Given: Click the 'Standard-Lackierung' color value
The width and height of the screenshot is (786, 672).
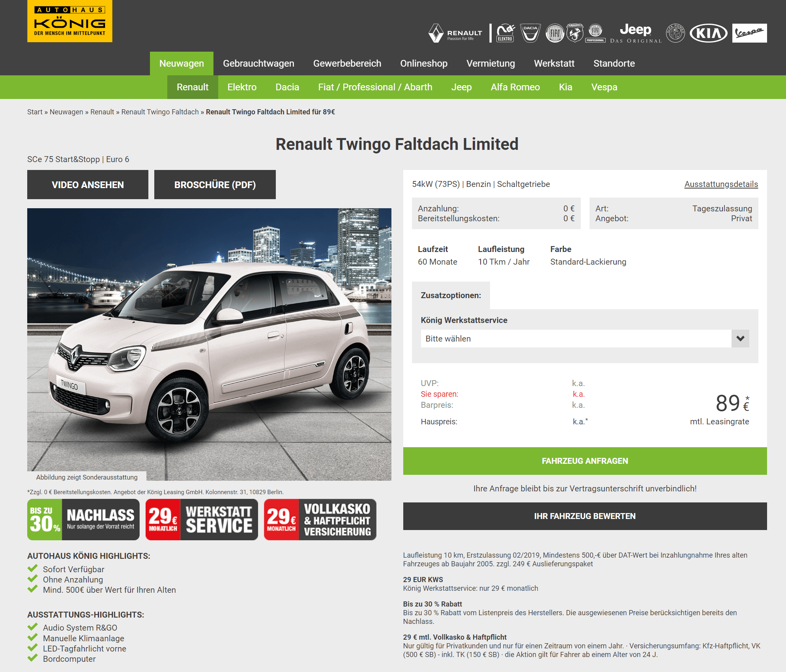Looking at the screenshot, I should pyautogui.click(x=588, y=262).
